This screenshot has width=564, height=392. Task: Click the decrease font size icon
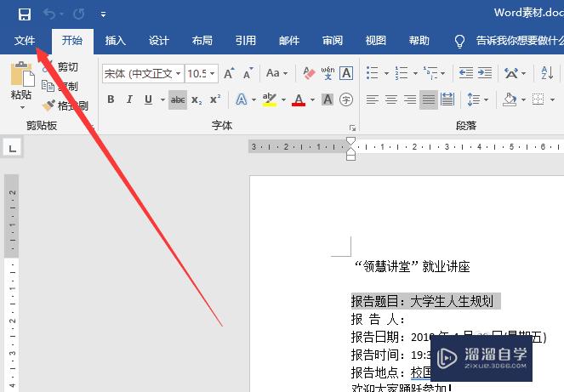point(248,74)
